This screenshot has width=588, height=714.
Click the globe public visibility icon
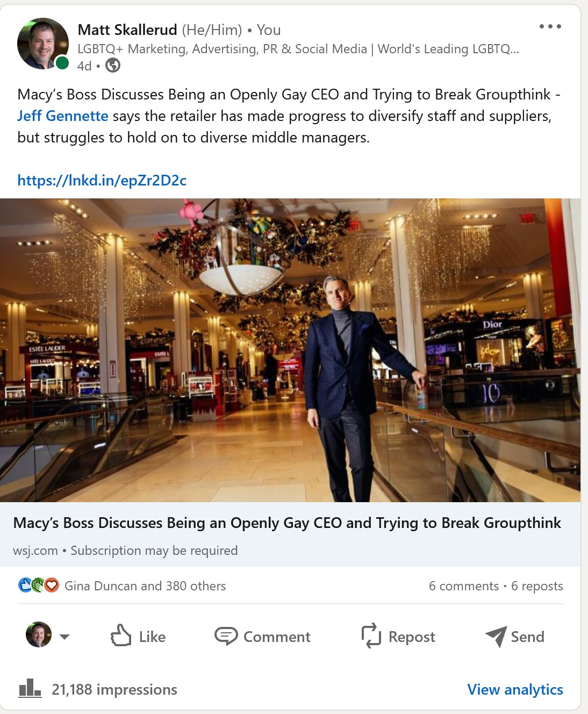click(113, 66)
